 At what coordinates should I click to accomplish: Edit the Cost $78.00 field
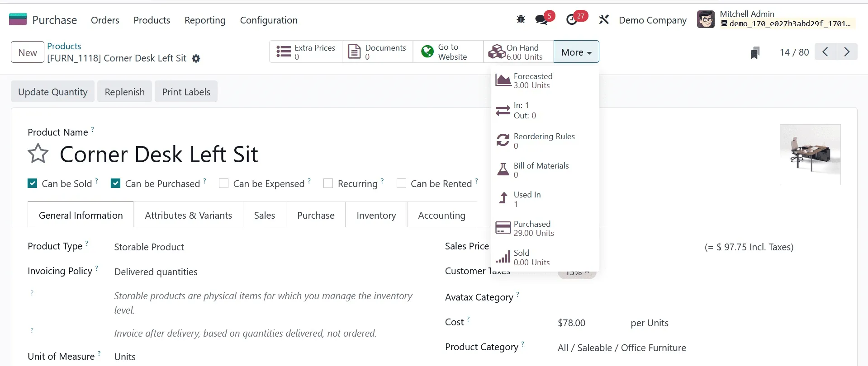[571, 323]
